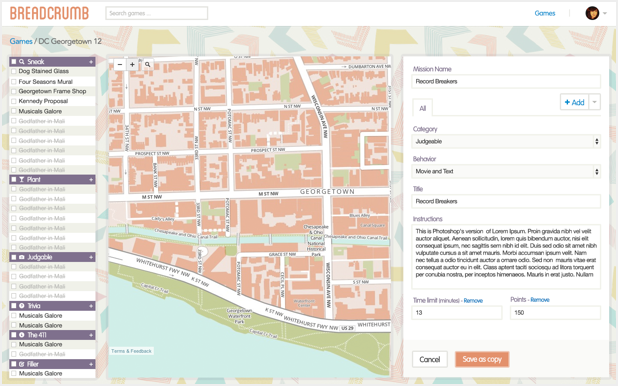Image resolution: width=618 pixels, height=386 pixels.
Task: Expand the arrow next to Add button
Action: click(594, 102)
